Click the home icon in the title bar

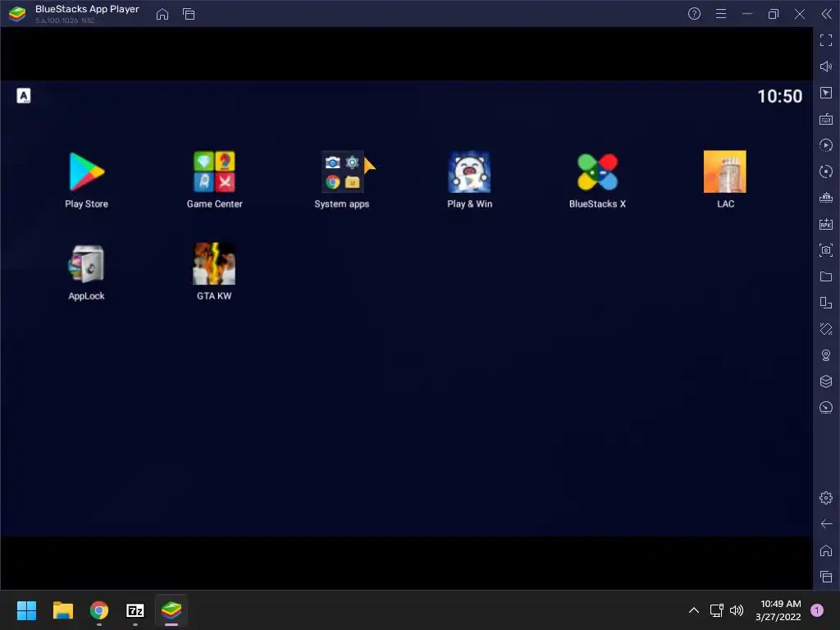(x=162, y=14)
